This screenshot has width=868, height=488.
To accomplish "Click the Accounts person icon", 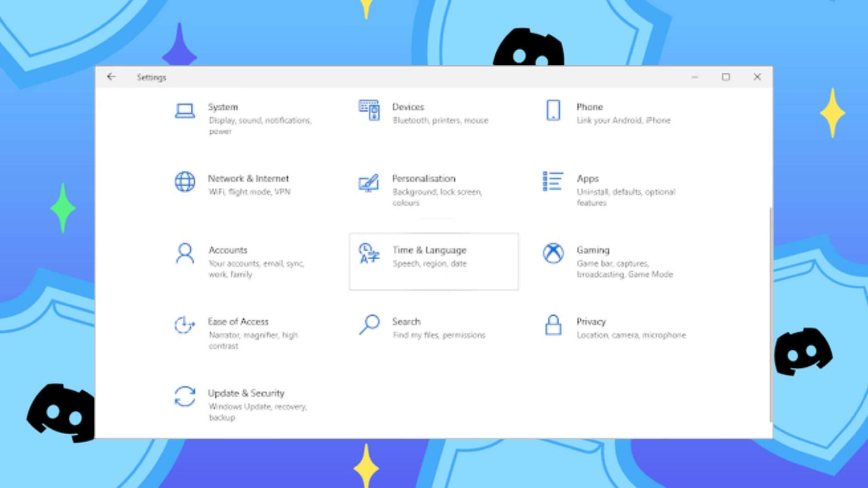I will pos(185,253).
